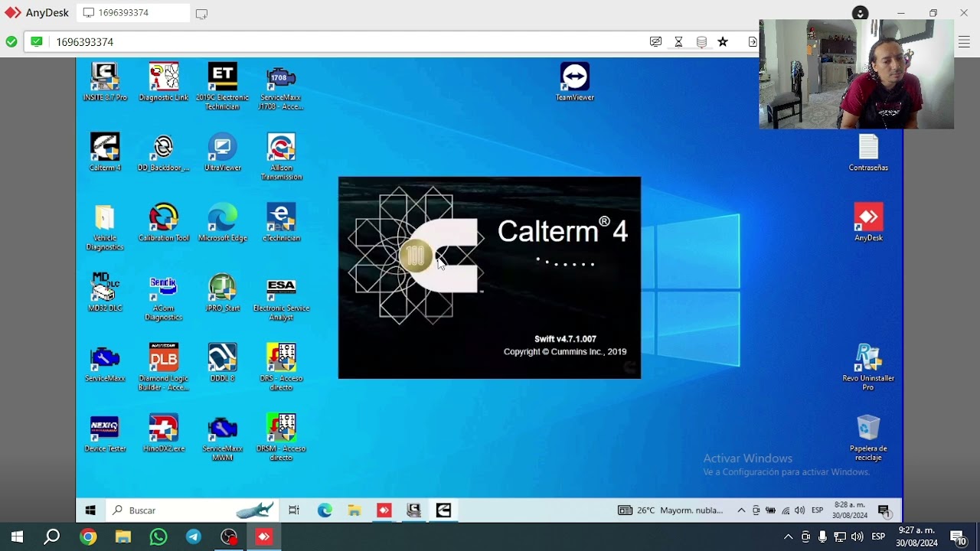Image resolution: width=980 pixels, height=551 pixels.
Task: Open the DRSM - Acceso directo icon
Action: tap(281, 438)
